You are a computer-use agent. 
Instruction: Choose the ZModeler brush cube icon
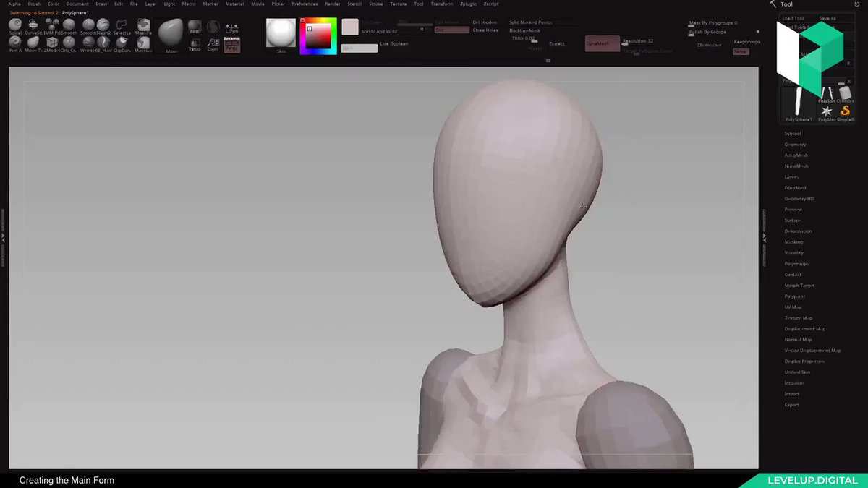51,43
